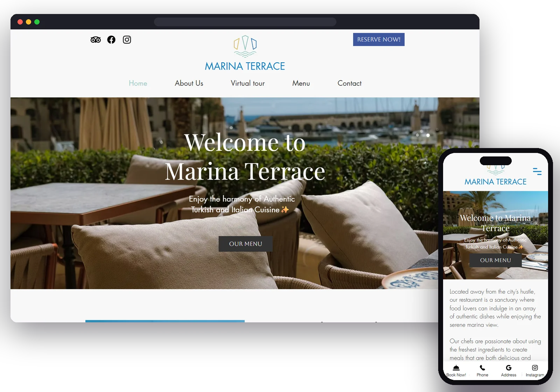Click the red close dot on browser mockup
The image size is (560, 392).
[20, 22]
